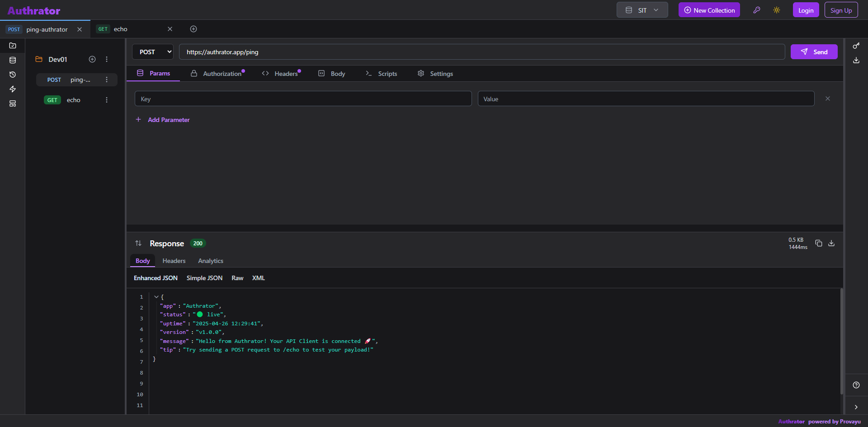The image size is (868, 427).
Task: Open the Scripts tab
Action: click(x=381, y=74)
